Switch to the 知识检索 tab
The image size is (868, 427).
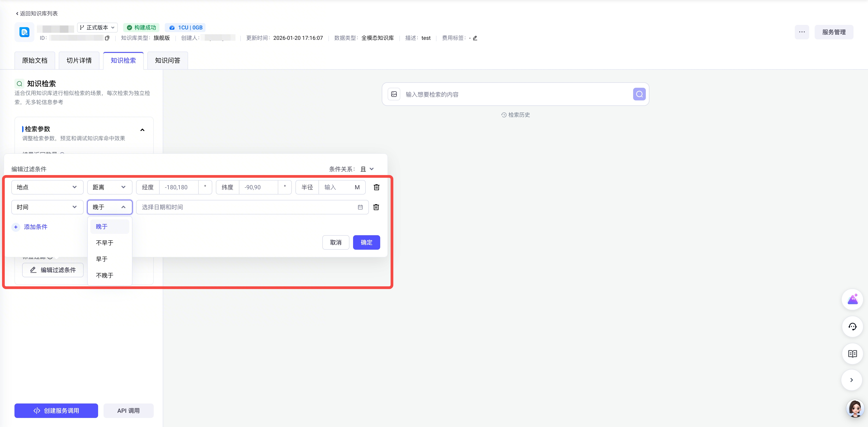click(x=123, y=61)
